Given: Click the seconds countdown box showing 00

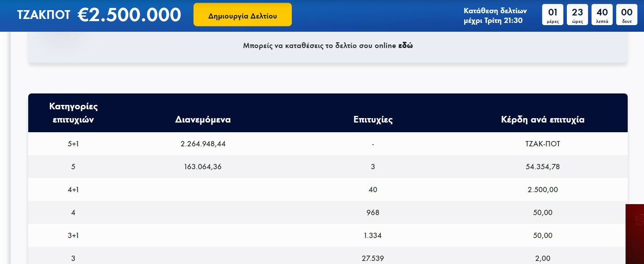Looking at the screenshot, I should click(626, 15).
